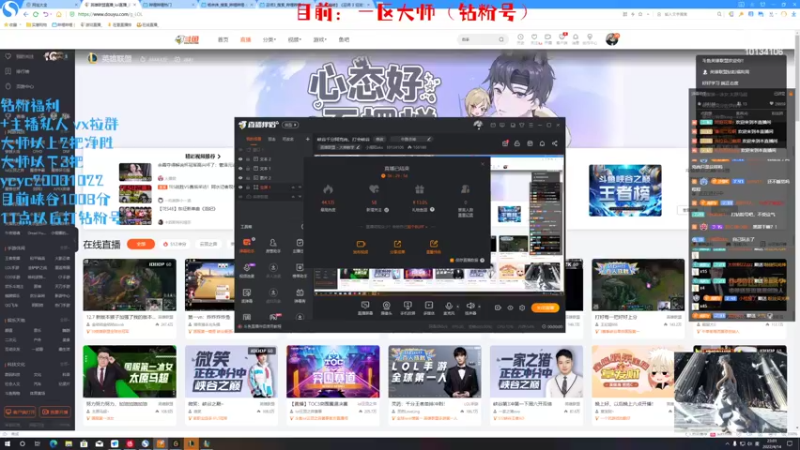
Task: Toggle visibility of first text source layer
Action: click(241, 159)
